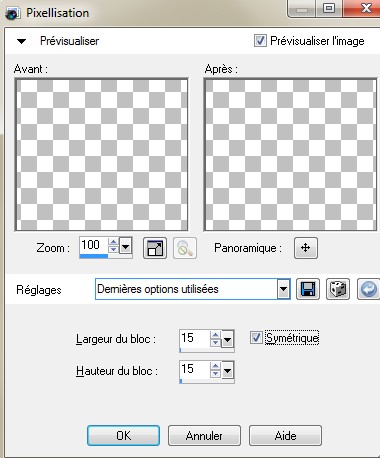Screen dimensions: 380x458
Task: Click the Annuler button
Action: [204, 435]
